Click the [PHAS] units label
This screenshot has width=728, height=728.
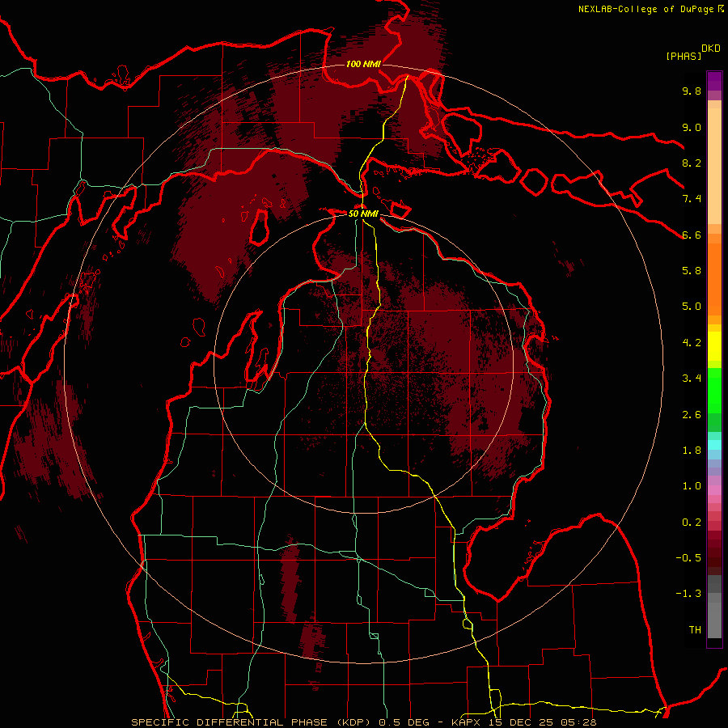tap(684, 56)
